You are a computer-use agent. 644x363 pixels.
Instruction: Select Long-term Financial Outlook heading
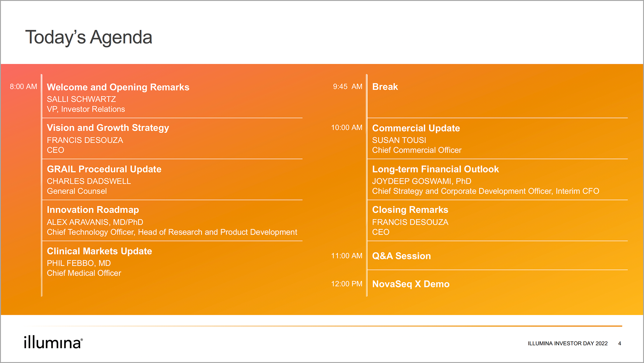[x=435, y=169]
